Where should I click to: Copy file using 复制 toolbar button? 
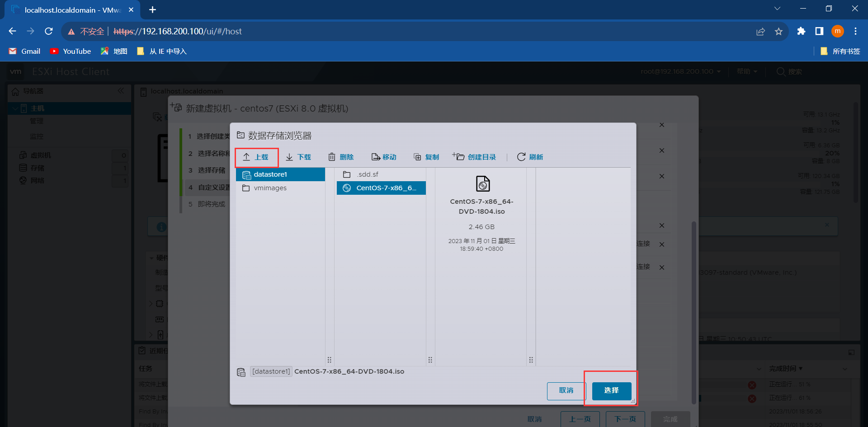[x=426, y=157]
